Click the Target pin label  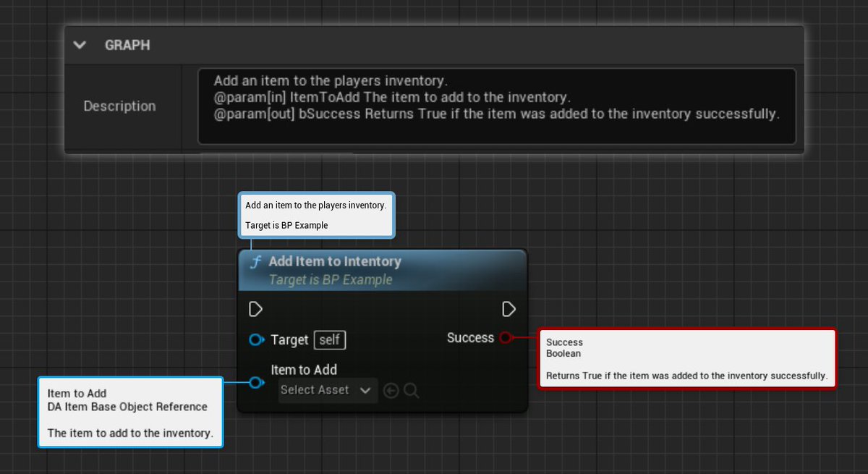click(x=289, y=339)
